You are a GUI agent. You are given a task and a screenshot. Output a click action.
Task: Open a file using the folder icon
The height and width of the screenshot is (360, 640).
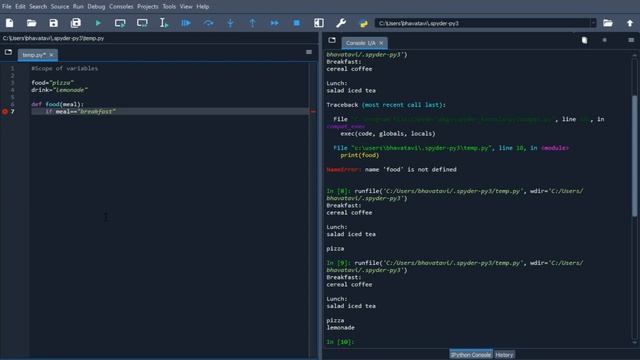point(31,23)
